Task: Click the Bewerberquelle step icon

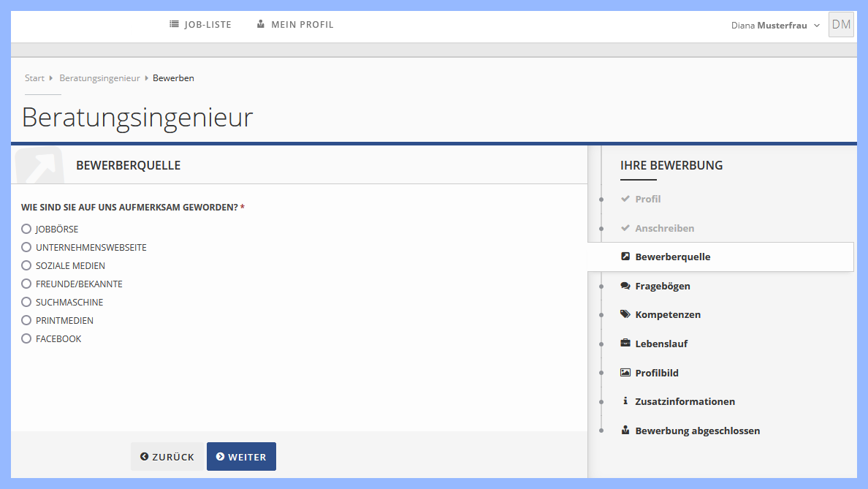Action: tap(625, 257)
